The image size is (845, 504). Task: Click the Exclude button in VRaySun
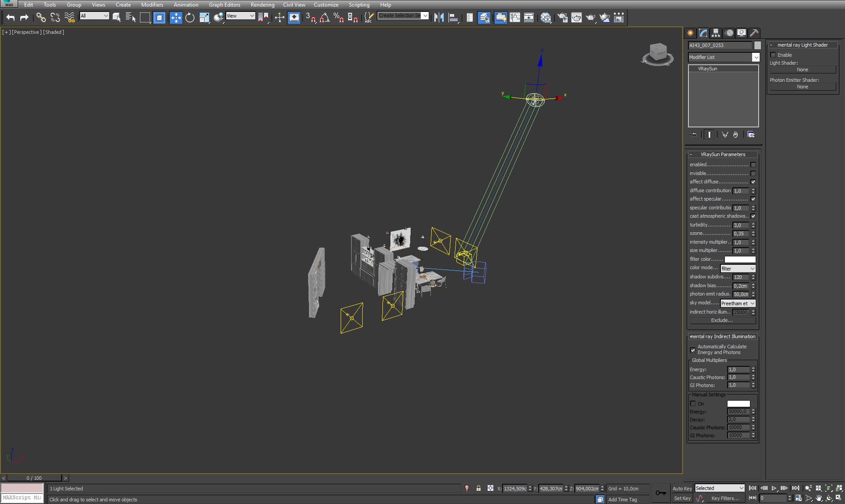[x=721, y=320]
